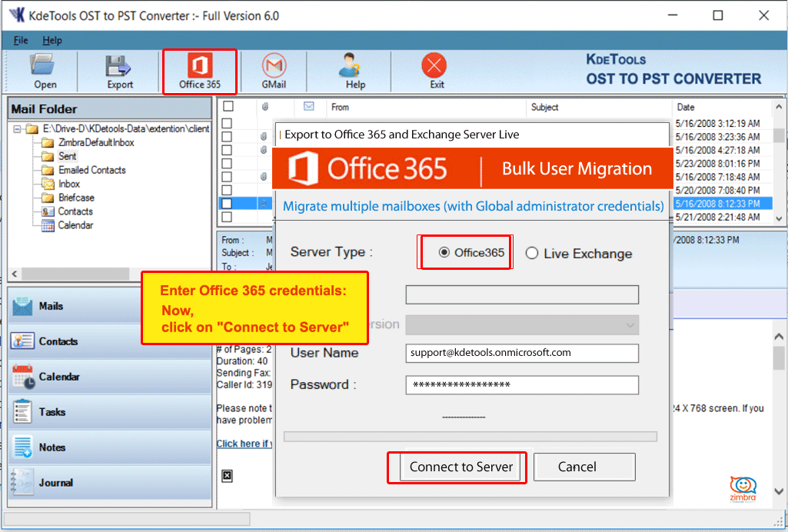Select the Office365 server type radio button
The width and height of the screenshot is (788, 532).
(x=444, y=253)
